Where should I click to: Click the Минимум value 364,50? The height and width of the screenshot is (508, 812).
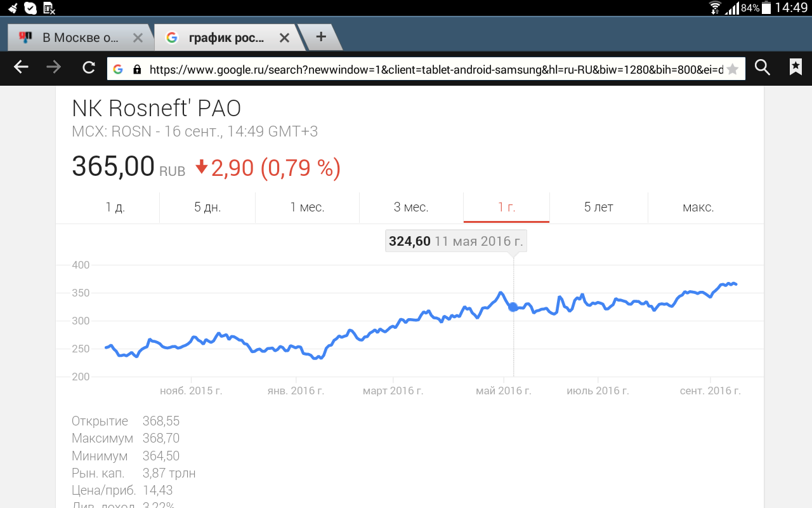click(161, 456)
